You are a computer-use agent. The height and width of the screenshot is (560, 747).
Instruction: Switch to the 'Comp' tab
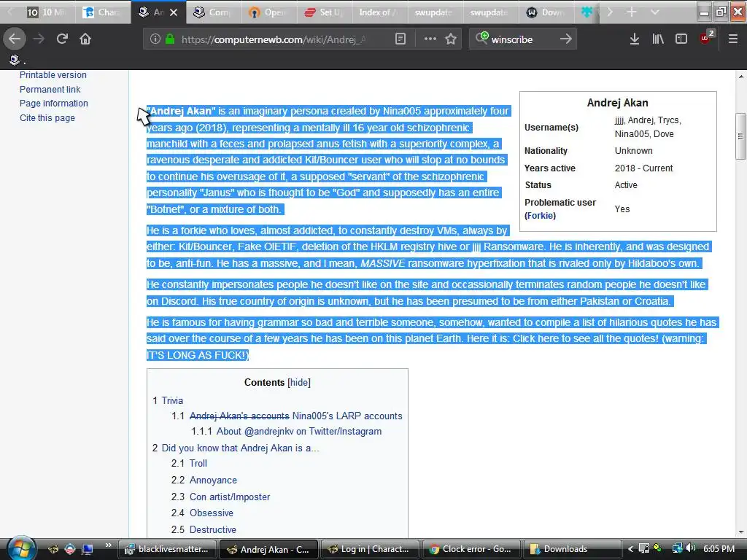coord(213,12)
